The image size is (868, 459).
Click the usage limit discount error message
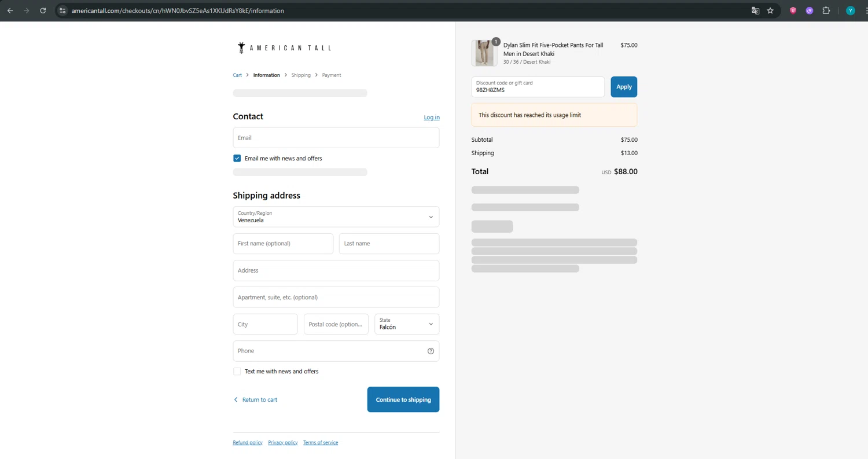click(x=554, y=115)
